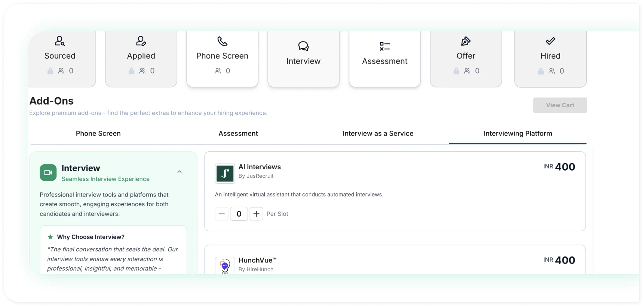Viewport: 644px width, 307px height.
Task: Click the lock icon on Hired card
Action: [541, 71]
